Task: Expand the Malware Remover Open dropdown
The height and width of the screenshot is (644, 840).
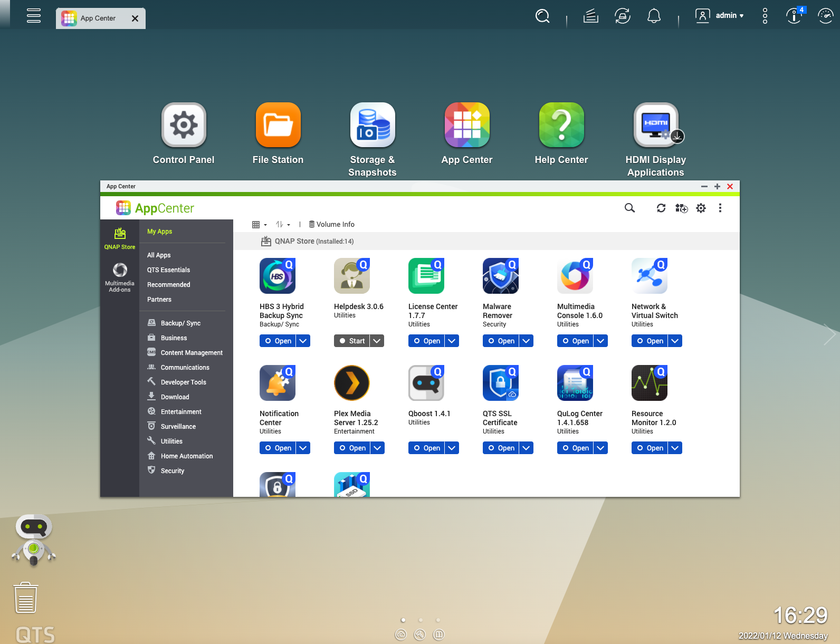Action: tap(526, 341)
